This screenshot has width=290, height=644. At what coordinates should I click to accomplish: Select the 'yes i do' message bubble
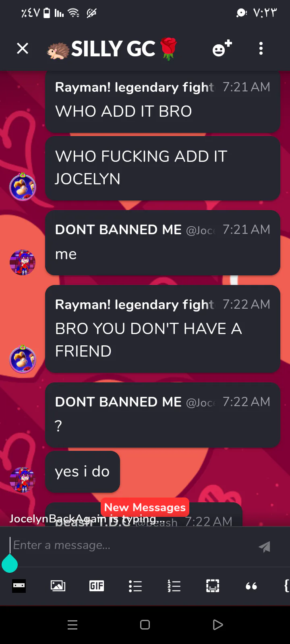tap(83, 472)
